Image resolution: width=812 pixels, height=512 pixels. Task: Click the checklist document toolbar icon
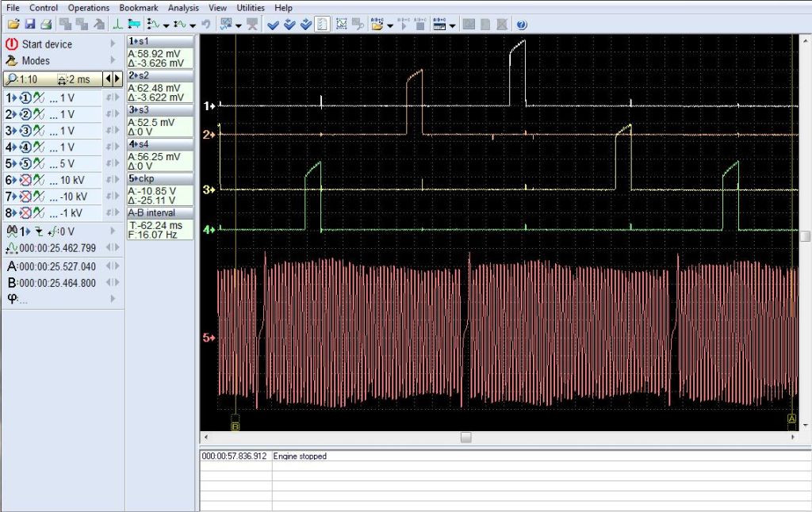[322, 25]
